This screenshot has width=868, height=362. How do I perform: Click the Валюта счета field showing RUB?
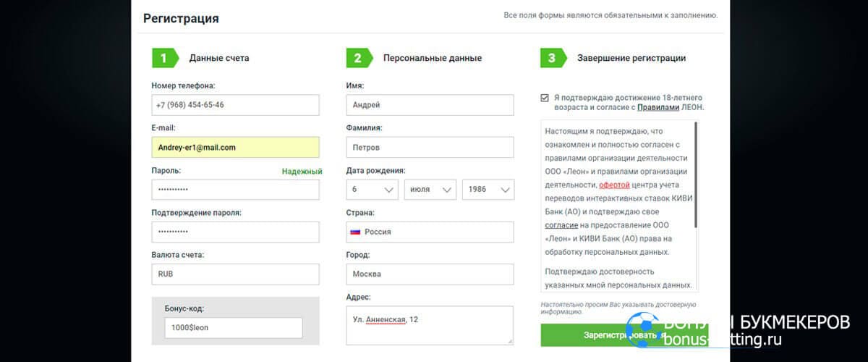point(235,274)
